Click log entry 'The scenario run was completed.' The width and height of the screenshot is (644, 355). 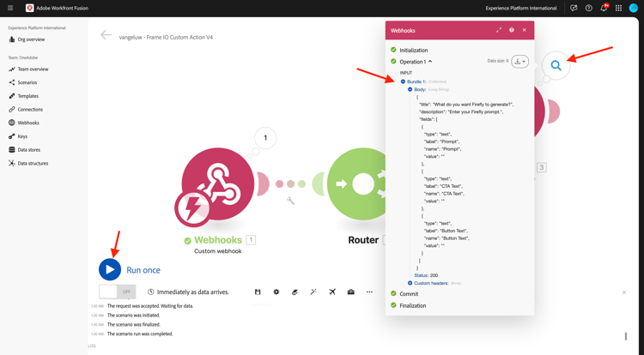(x=140, y=334)
